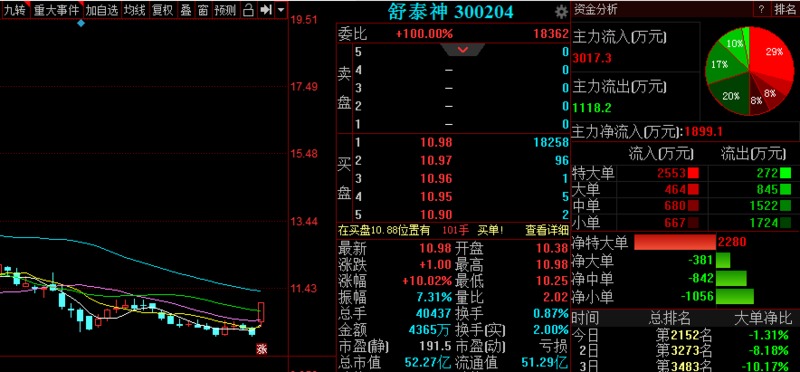Click the 叠 overlay button
The image size is (800, 372).
pyautogui.click(x=186, y=10)
